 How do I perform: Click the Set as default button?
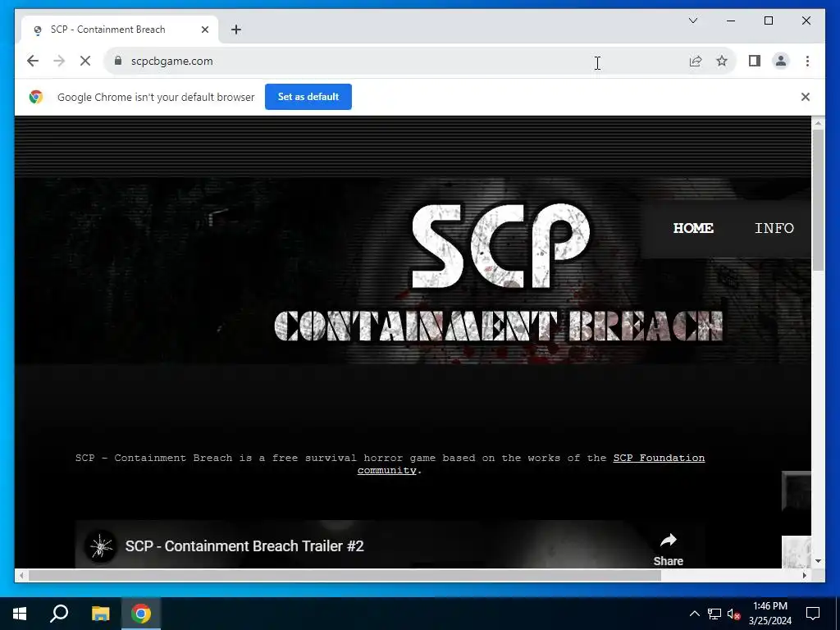click(308, 97)
